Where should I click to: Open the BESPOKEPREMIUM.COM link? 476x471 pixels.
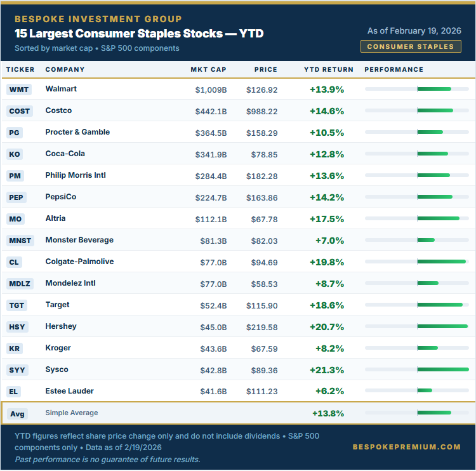pyautogui.click(x=406, y=447)
